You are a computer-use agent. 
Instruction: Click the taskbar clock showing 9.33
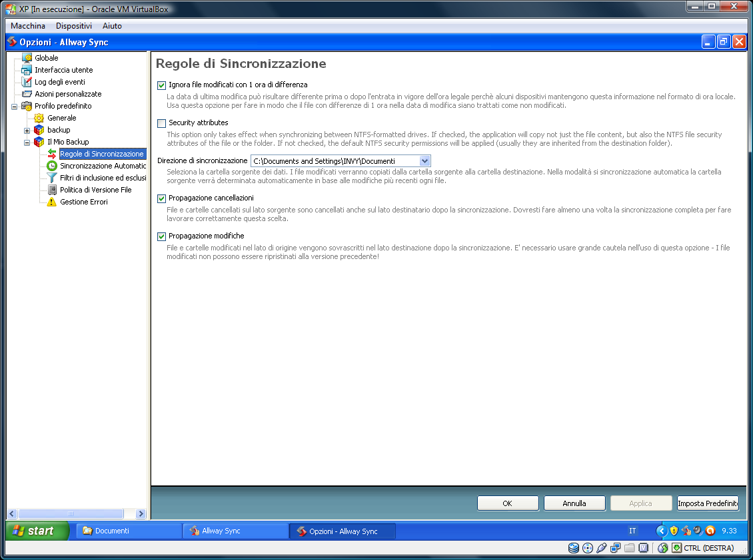[x=729, y=531]
